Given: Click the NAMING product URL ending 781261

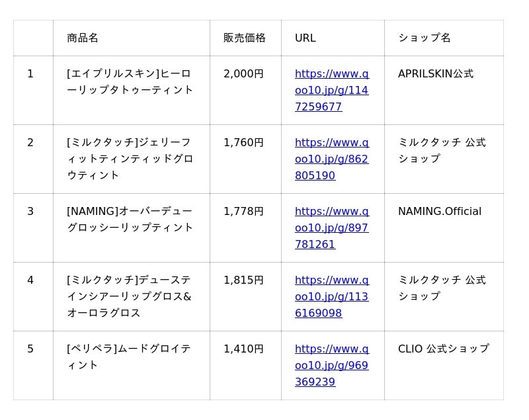Looking at the screenshot, I should pos(331,228).
